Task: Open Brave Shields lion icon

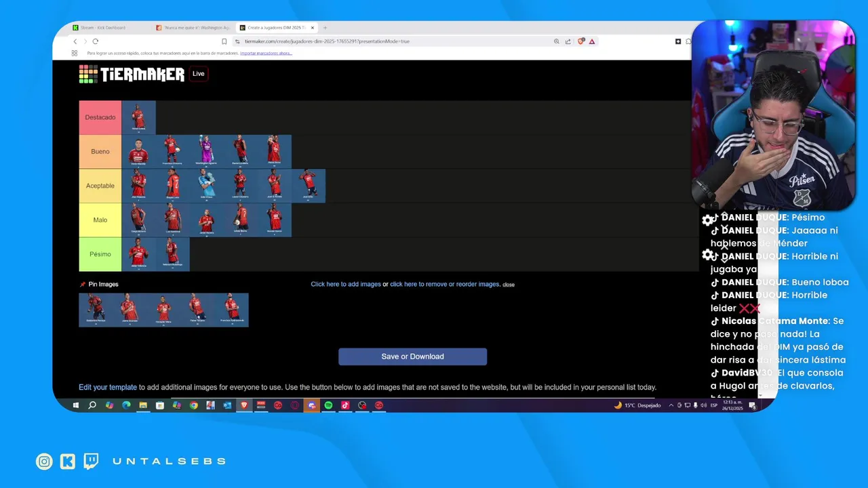Action: [581, 41]
